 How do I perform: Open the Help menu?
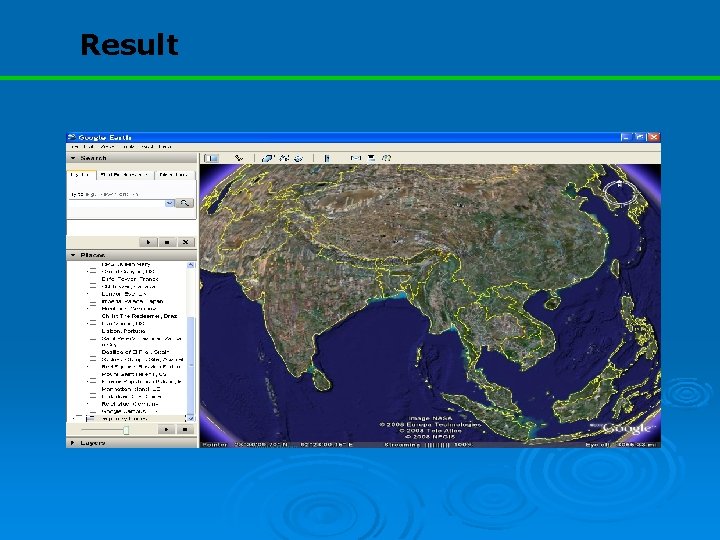click(x=164, y=147)
